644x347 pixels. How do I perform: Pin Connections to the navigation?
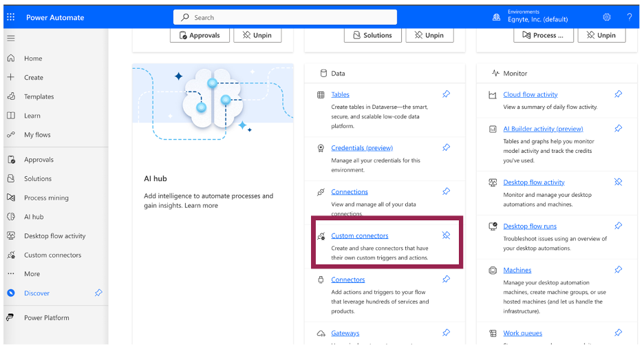coord(446,191)
